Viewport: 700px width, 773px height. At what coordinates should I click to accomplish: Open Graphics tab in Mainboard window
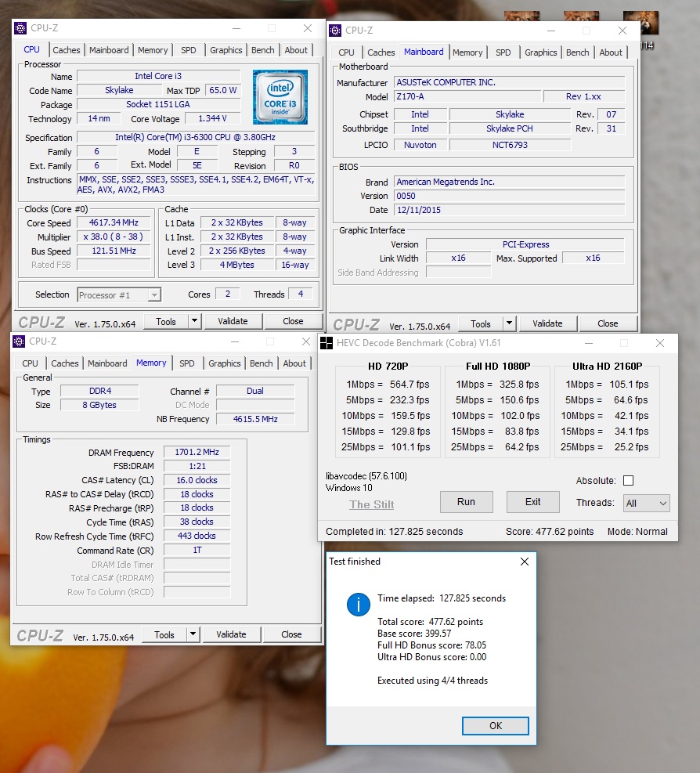point(541,52)
